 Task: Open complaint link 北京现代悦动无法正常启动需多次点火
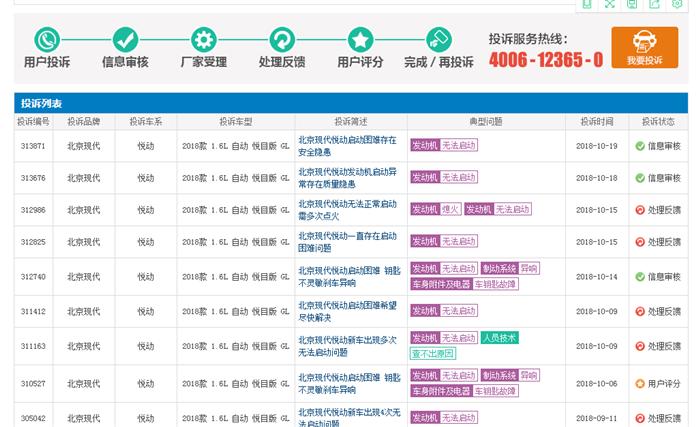[347, 210]
